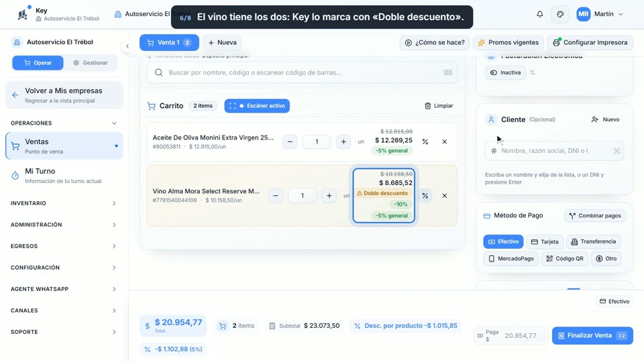The height and width of the screenshot is (362, 644).
Task: Expand the AGENTE WHATSAPP section
Action: pos(64,289)
